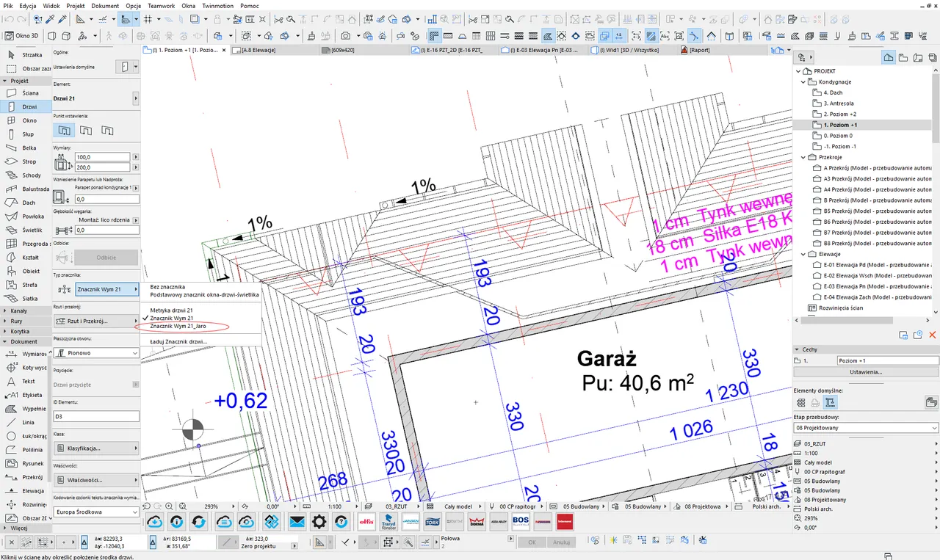
Task: Select the Tekst text tool
Action: pos(26,382)
